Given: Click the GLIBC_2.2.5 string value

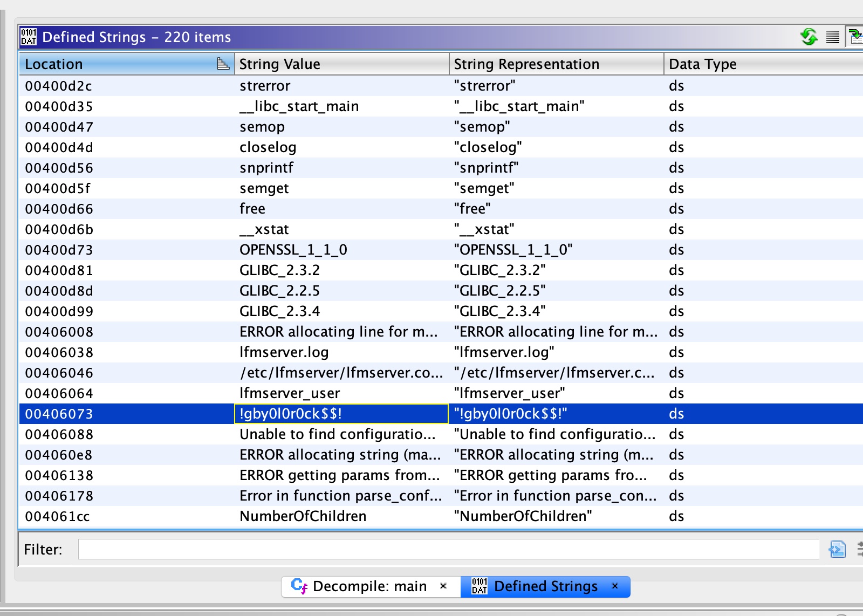Looking at the screenshot, I should click(x=341, y=291).
